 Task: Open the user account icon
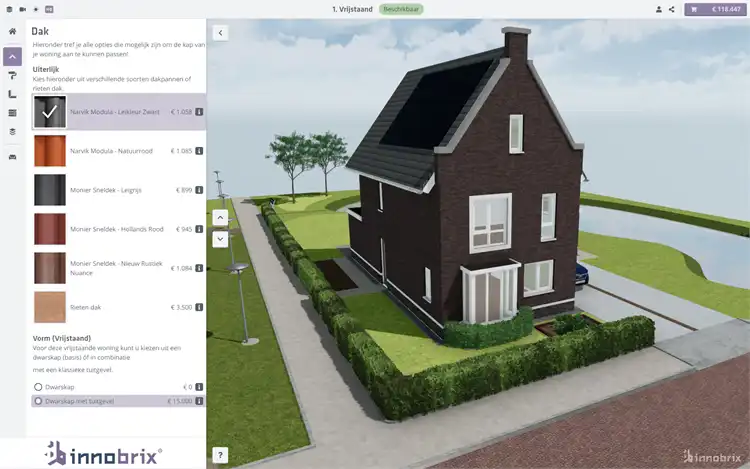coord(659,9)
